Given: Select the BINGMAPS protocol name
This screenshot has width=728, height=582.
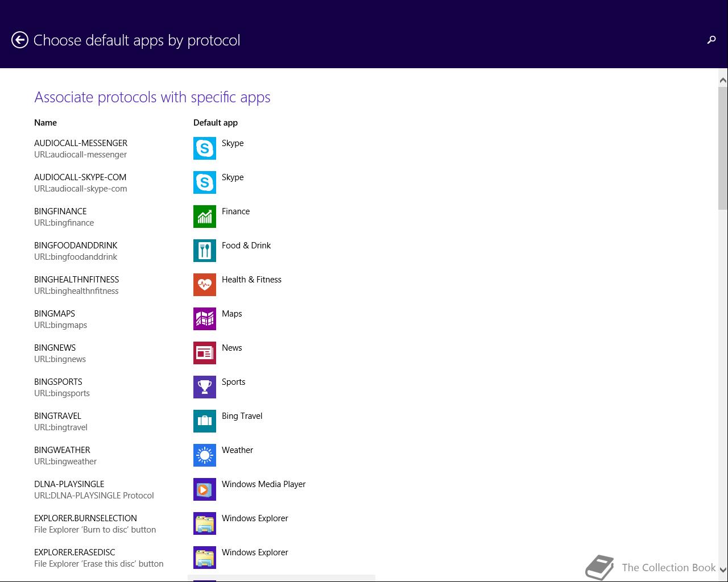Looking at the screenshot, I should tap(55, 314).
